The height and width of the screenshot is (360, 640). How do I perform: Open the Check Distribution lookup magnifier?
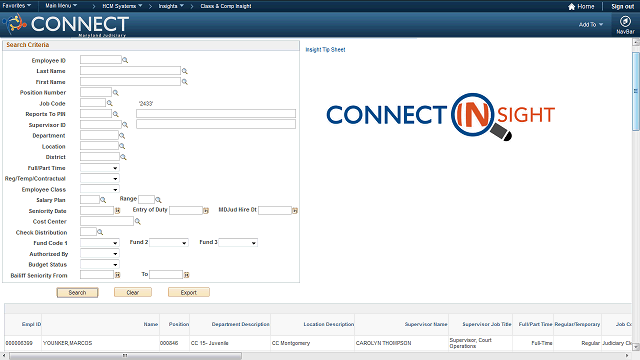coord(100,232)
